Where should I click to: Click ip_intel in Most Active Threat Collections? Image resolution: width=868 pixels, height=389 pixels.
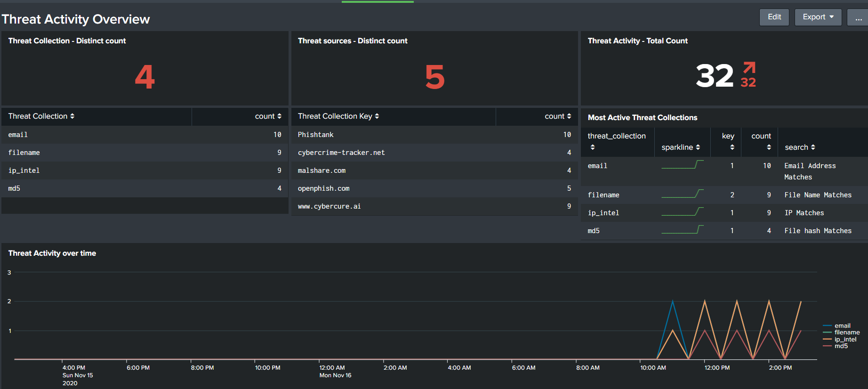603,213
